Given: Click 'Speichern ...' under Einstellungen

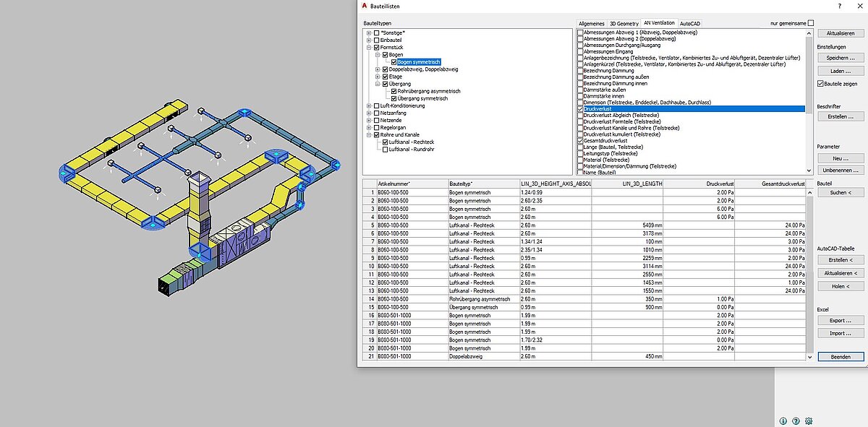Looking at the screenshot, I should pos(840,58).
